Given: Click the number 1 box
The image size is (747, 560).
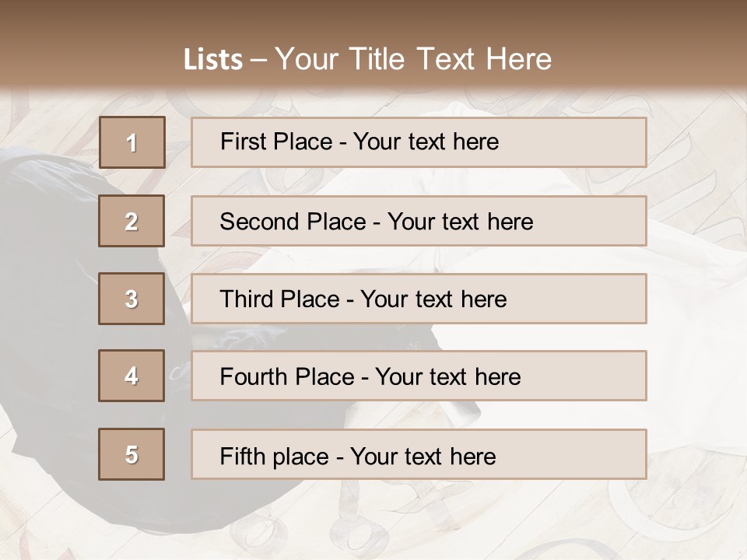Looking at the screenshot, I should pyautogui.click(x=132, y=142).
